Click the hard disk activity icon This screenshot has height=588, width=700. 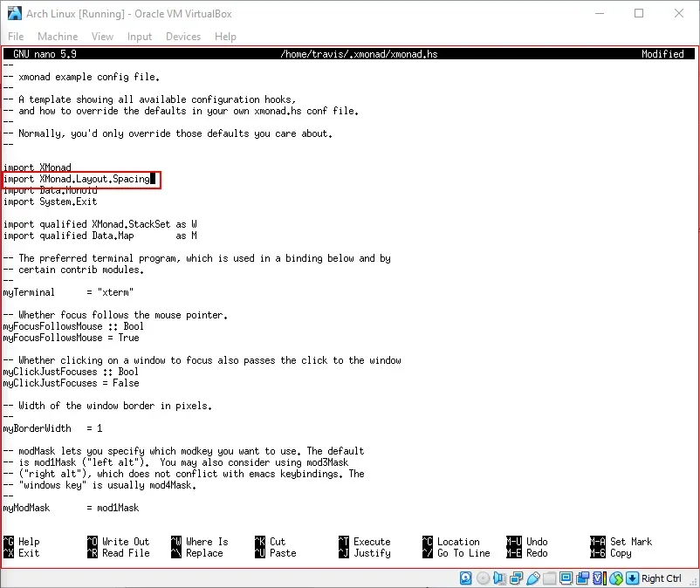(465, 578)
